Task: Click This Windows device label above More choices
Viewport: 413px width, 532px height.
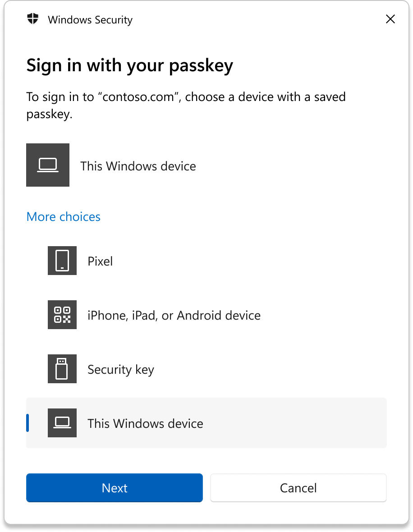Action: [138, 166]
